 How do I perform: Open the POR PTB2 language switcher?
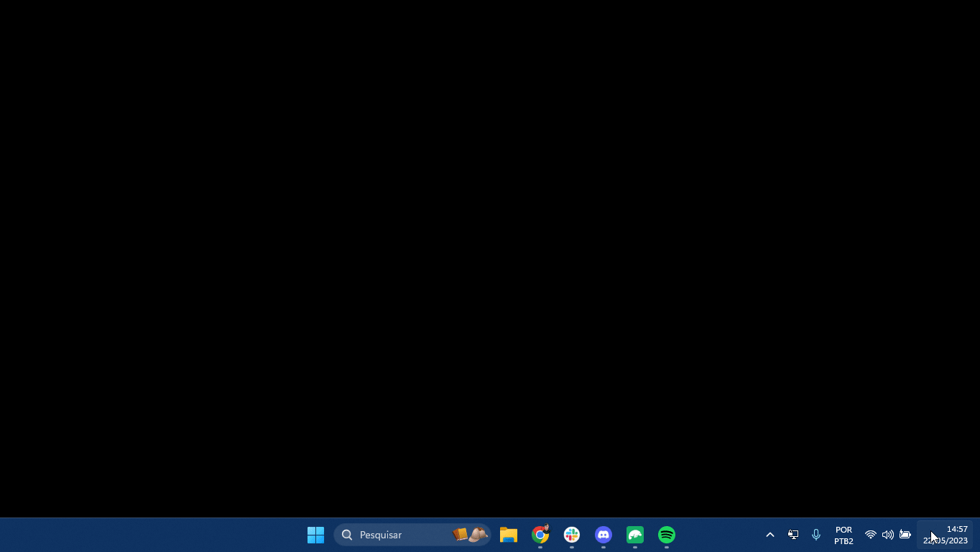pos(843,535)
